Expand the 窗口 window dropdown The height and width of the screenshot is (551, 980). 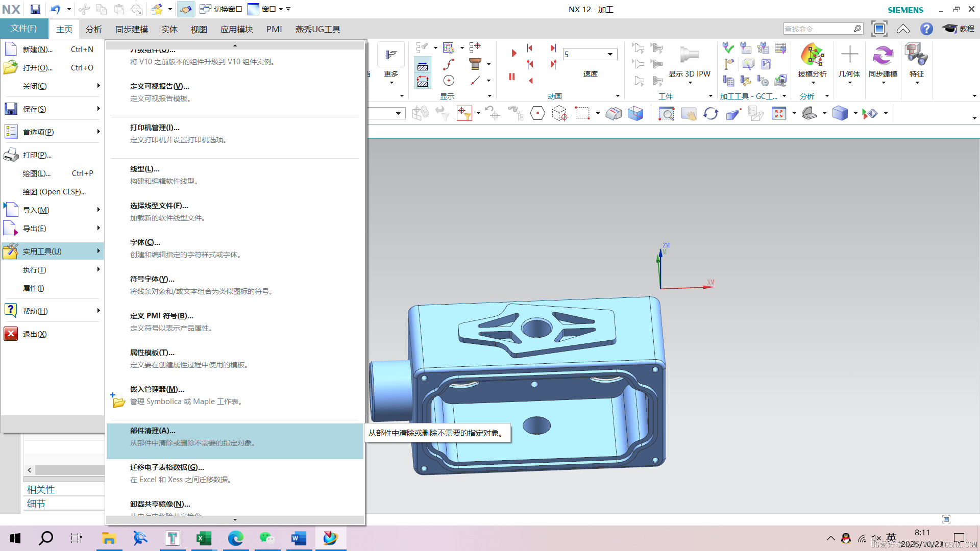(x=281, y=9)
